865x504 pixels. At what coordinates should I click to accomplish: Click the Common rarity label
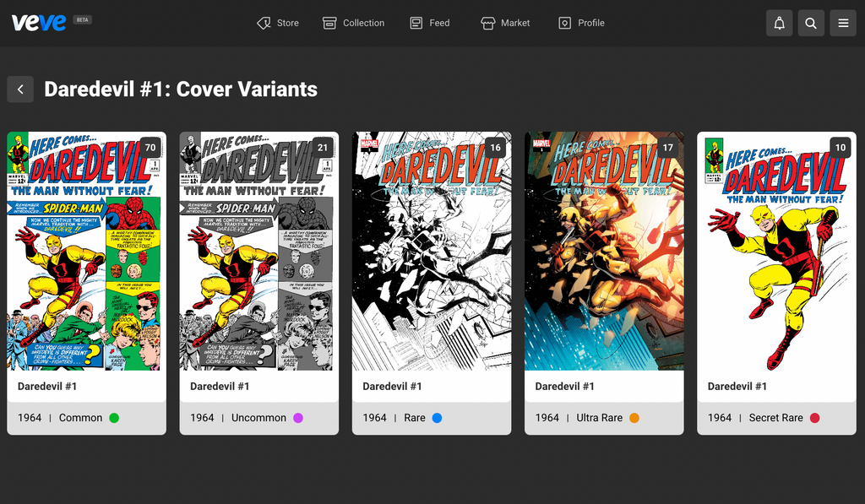pos(80,418)
